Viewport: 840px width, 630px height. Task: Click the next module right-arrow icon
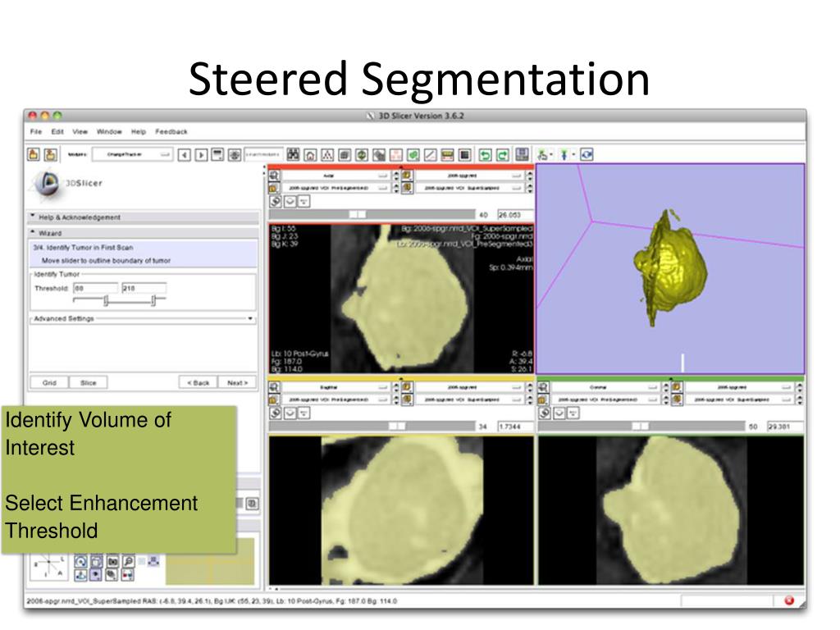click(x=201, y=154)
